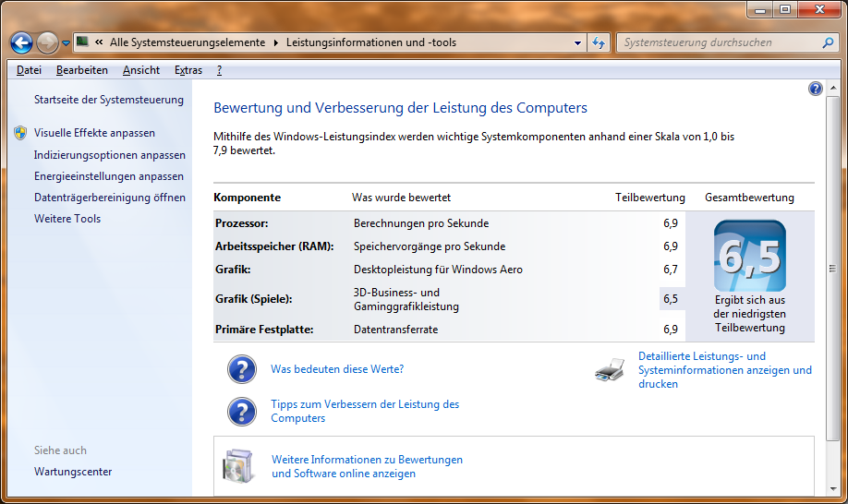This screenshot has width=848, height=504.
Task: Click the blue help question mark icon
Action: click(815, 89)
